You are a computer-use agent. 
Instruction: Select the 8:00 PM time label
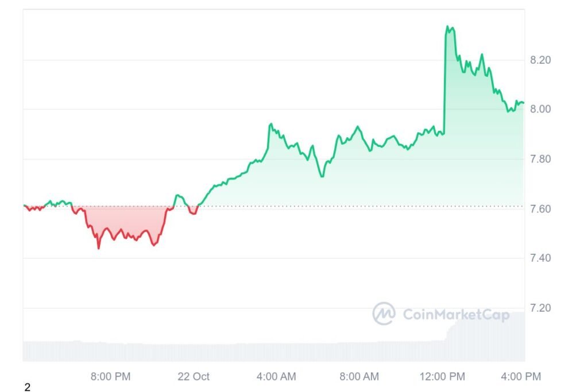[x=111, y=377]
